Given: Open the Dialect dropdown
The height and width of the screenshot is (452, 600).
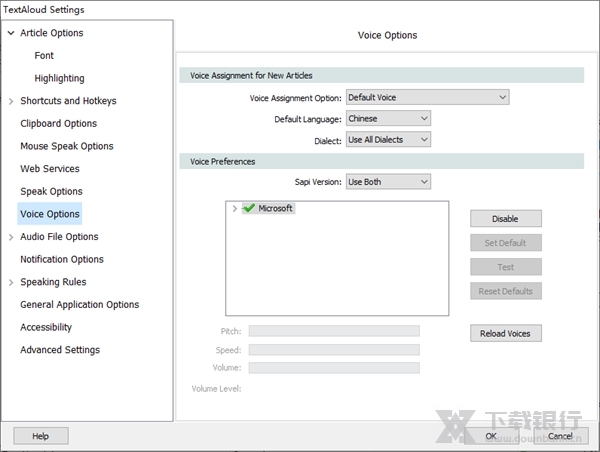Looking at the screenshot, I should (388, 140).
